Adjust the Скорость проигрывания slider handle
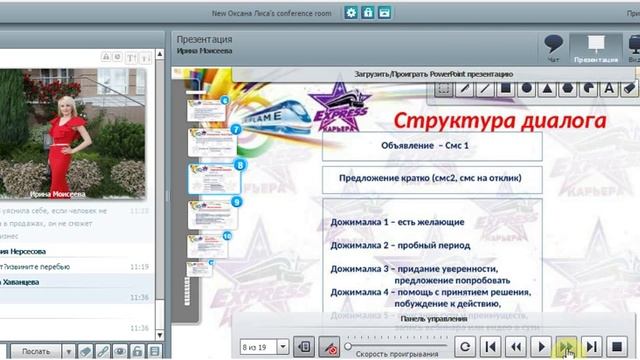This screenshot has width=640, height=360. coord(348,346)
